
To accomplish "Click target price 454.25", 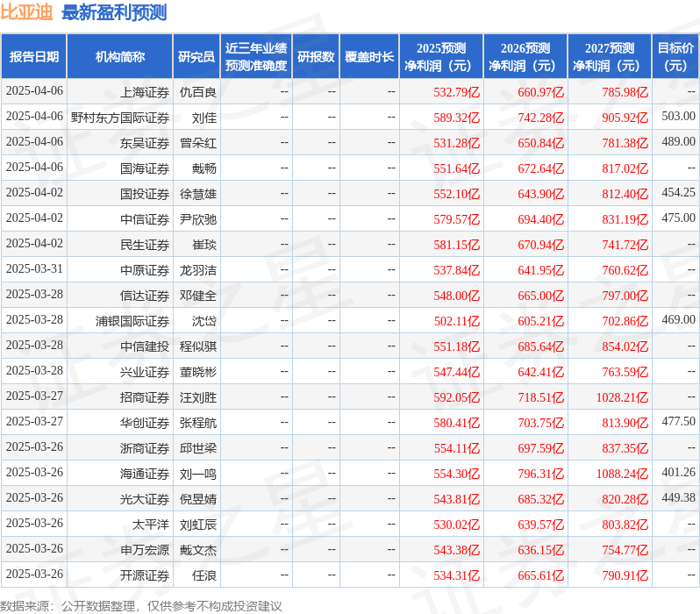I will pos(679,192).
